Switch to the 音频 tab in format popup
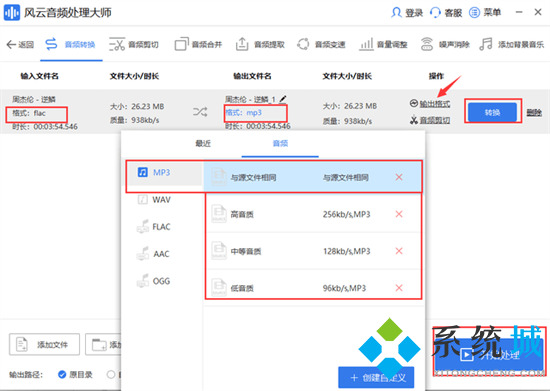550x391 pixels. coord(280,143)
